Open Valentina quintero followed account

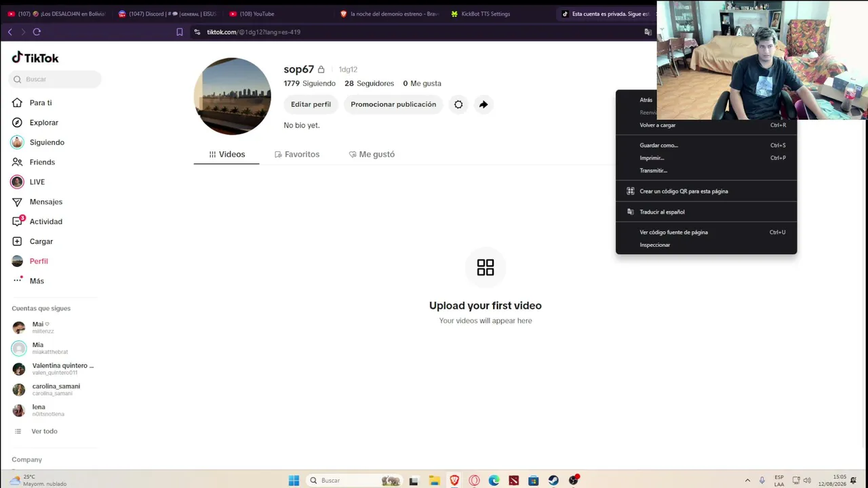[x=54, y=369]
